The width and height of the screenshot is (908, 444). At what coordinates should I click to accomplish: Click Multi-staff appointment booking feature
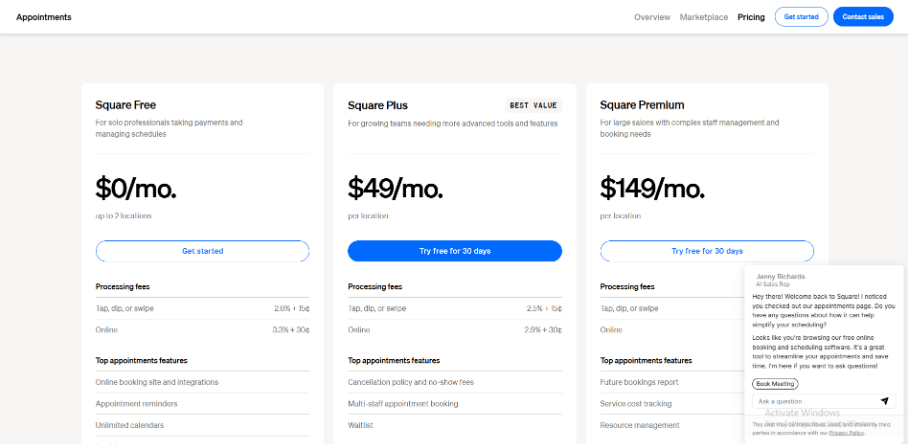(x=403, y=403)
